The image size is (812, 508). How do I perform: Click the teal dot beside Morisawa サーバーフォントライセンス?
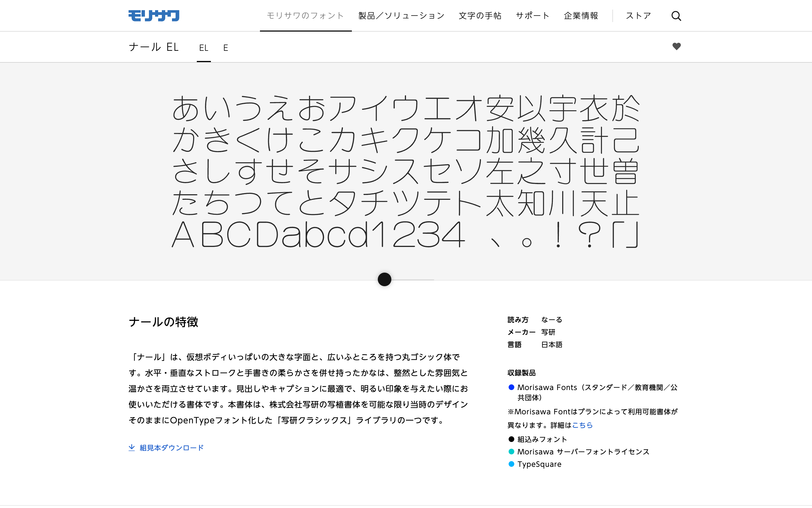[x=511, y=452]
